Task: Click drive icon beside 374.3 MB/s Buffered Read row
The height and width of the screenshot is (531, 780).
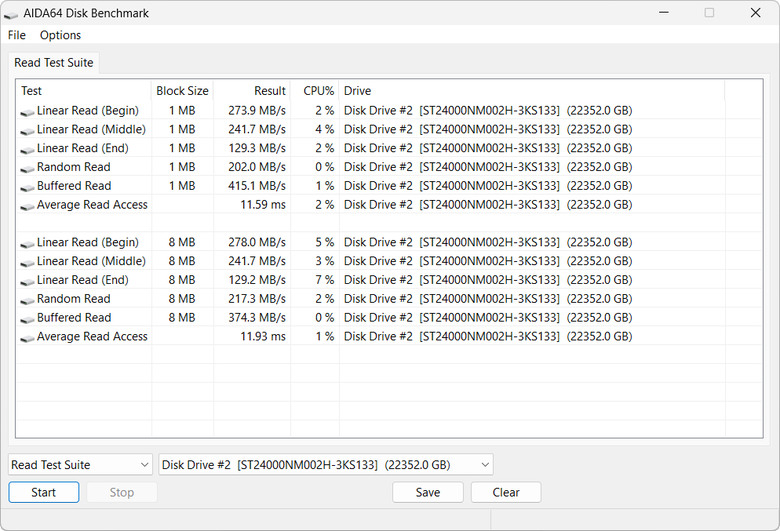Action: pos(27,320)
